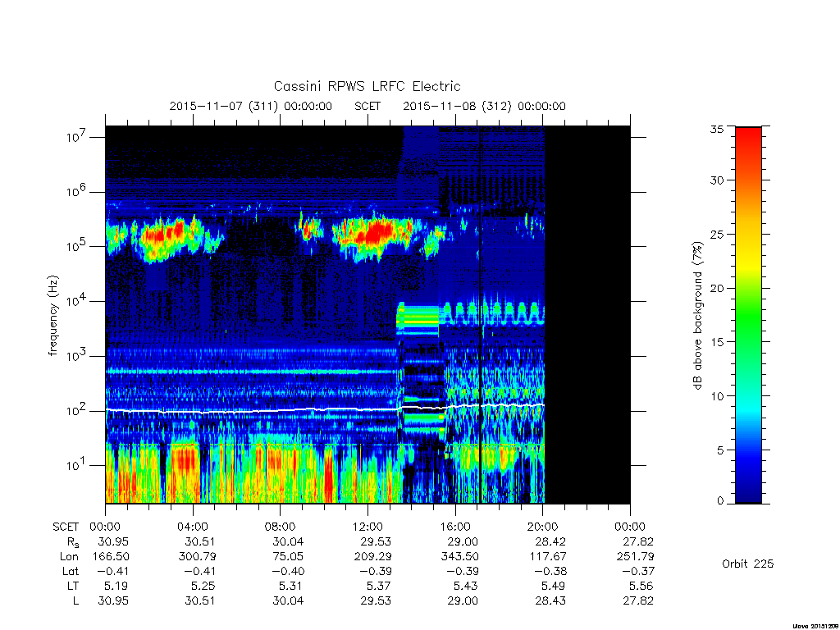Viewport: 840px width, 630px height.
Task: Click the dB above background colorbar label
Action: pos(697,316)
